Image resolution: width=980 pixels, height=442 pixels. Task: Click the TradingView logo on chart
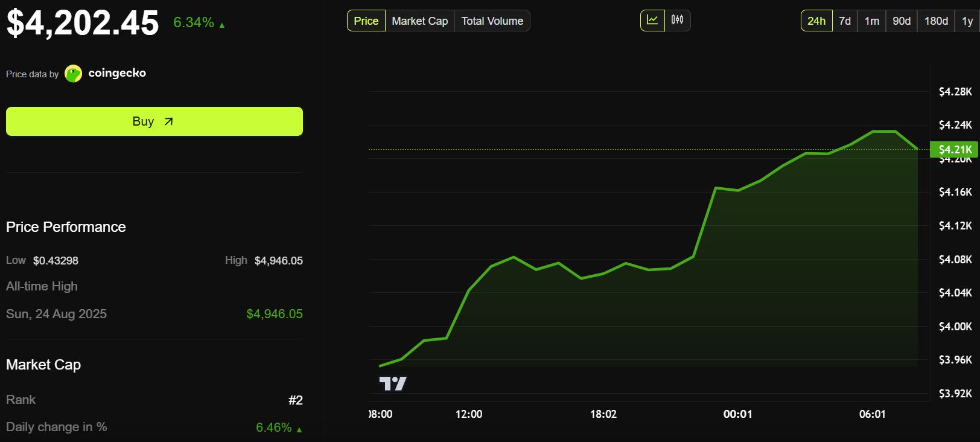click(x=393, y=383)
